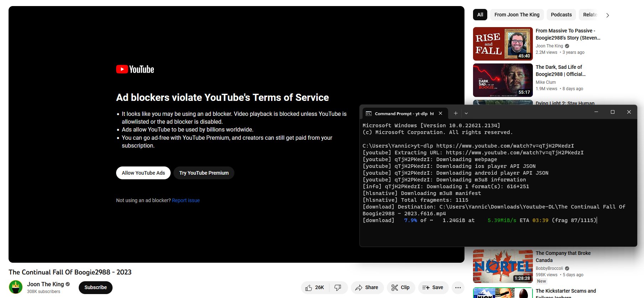
Task: Click the Allow YouTube Ads button
Action: click(143, 173)
